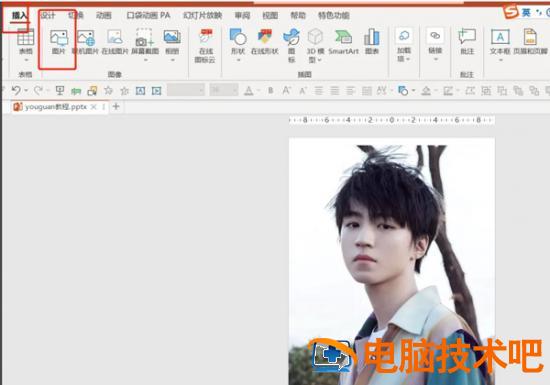Open the 动画 (Animations) ribbon tab
This screenshot has height=385, width=550.
pyautogui.click(x=103, y=15)
